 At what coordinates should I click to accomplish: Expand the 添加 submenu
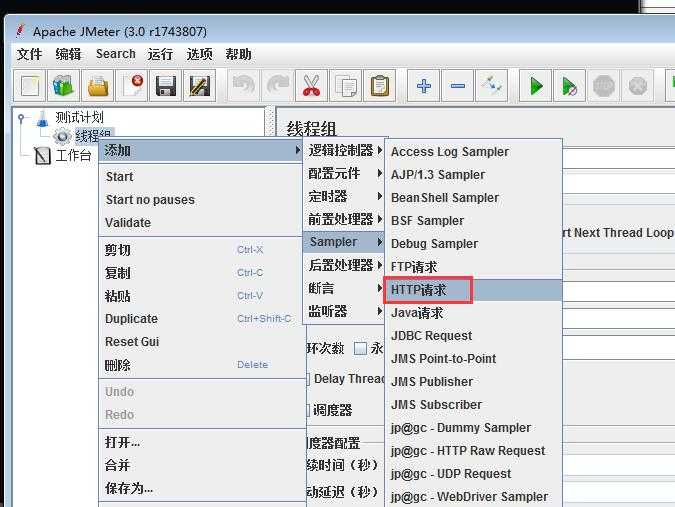(x=201, y=150)
